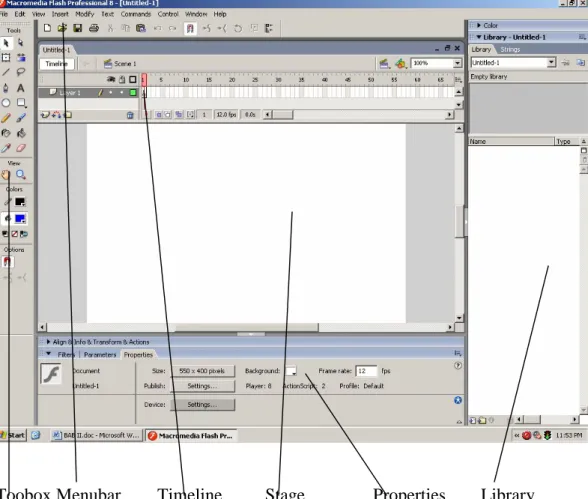Viewport: 588px width, 499px height.
Task: Toggle the Snap magnet in Options section
Action: click(7, 262)
